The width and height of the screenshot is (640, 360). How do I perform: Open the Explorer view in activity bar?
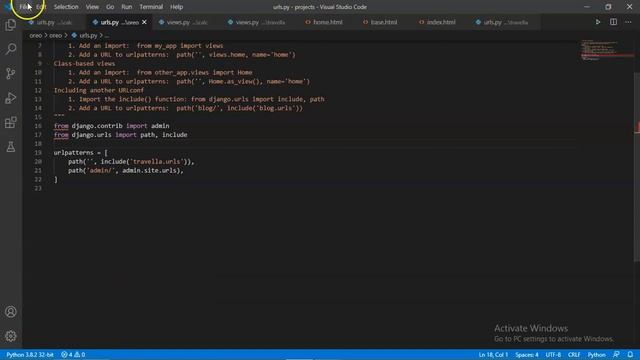[11, 25]
